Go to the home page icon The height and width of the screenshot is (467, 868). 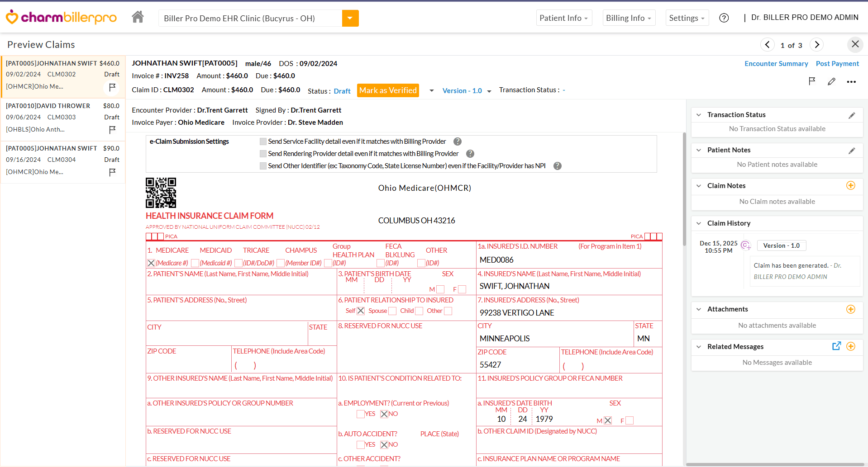(x=138, y=17)
